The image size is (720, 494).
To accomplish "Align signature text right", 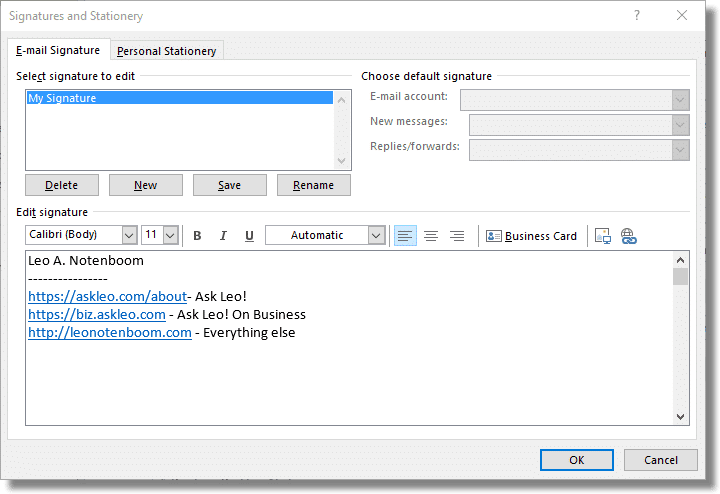I will point(457,236).
